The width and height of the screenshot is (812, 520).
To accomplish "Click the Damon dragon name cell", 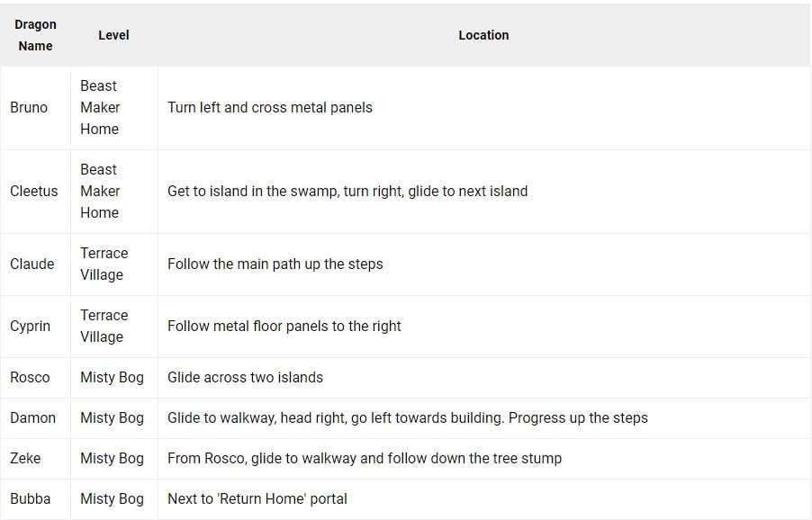I will pos(32,417).
